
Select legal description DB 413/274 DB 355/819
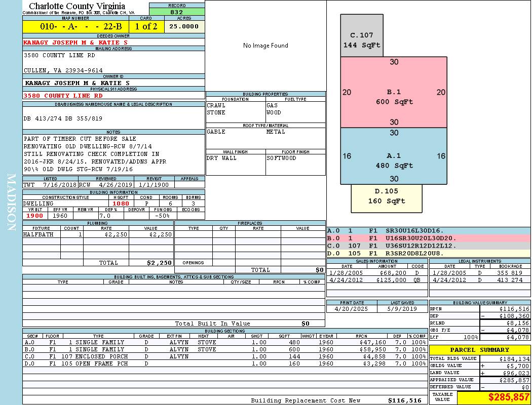63,118
